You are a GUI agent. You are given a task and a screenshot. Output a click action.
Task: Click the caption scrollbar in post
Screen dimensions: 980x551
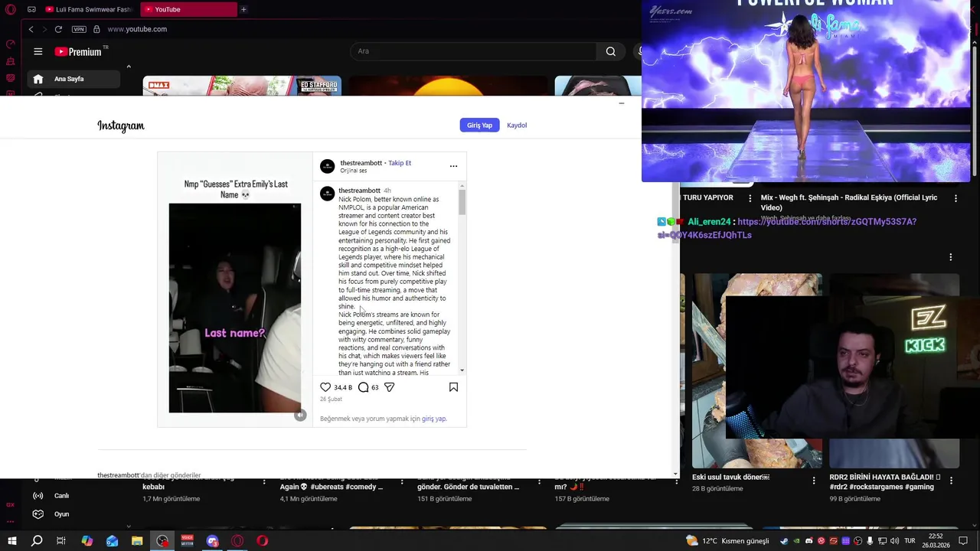[462, 201]
